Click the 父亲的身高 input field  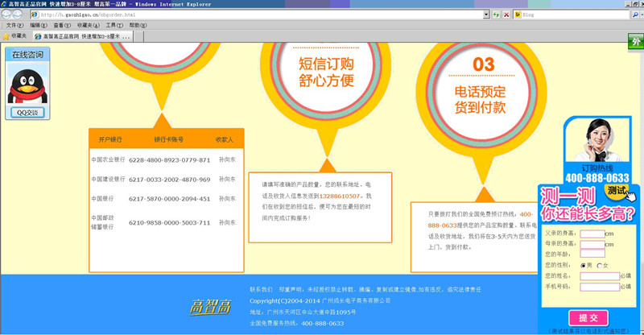click(592, 234)
